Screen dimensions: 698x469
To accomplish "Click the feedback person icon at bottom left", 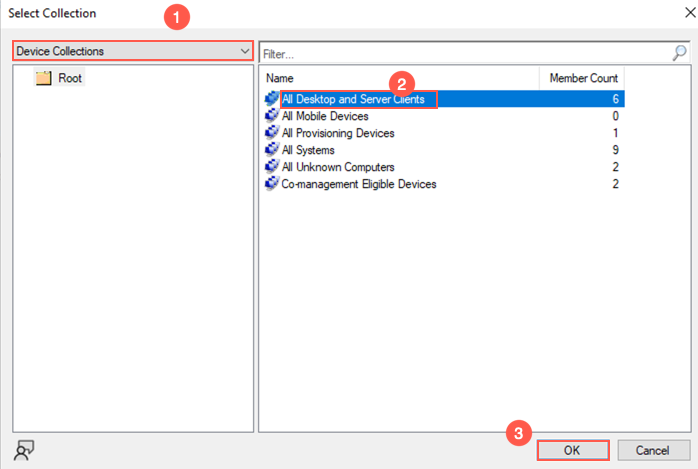I will (24, 450).
